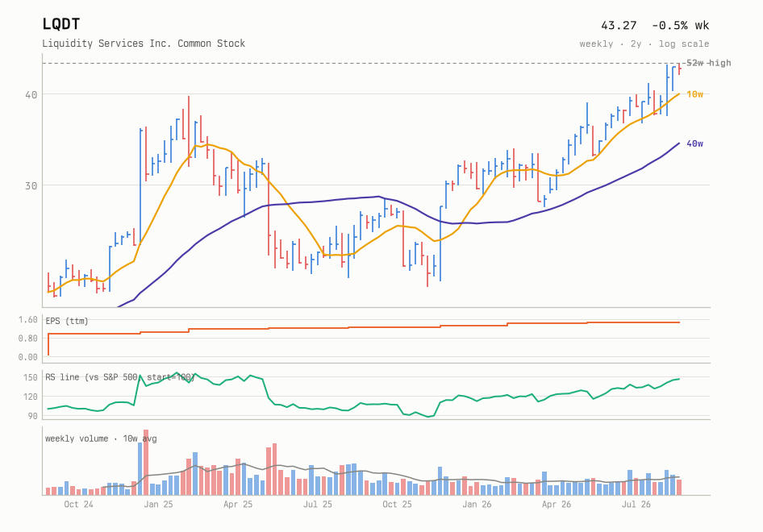Click the Jul 25 date axis label
The height and width of the screenshot is (532, 763).
click(318, 505)
